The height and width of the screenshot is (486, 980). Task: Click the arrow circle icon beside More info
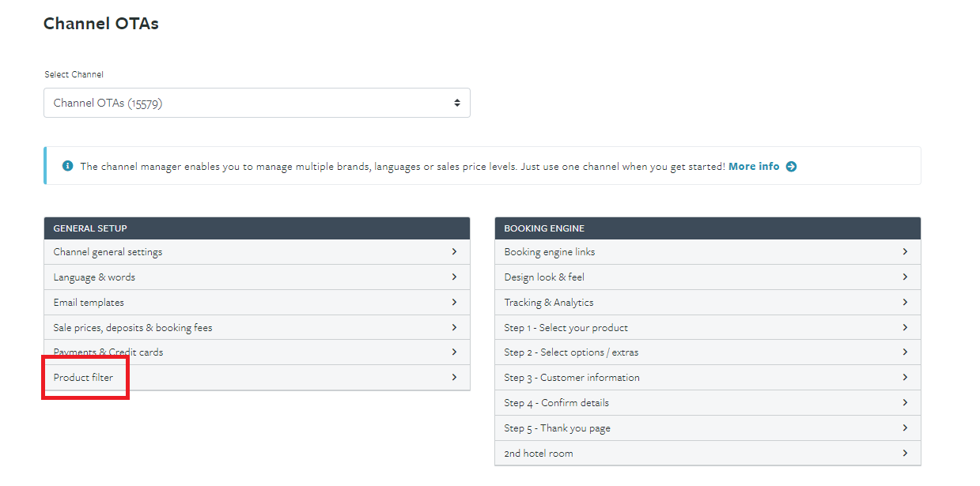791,167
